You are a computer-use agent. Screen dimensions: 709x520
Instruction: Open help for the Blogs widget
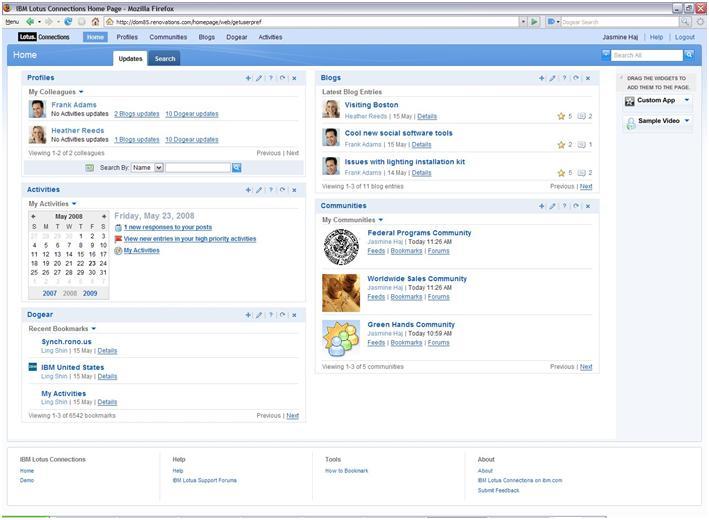(x=564, y=78)
